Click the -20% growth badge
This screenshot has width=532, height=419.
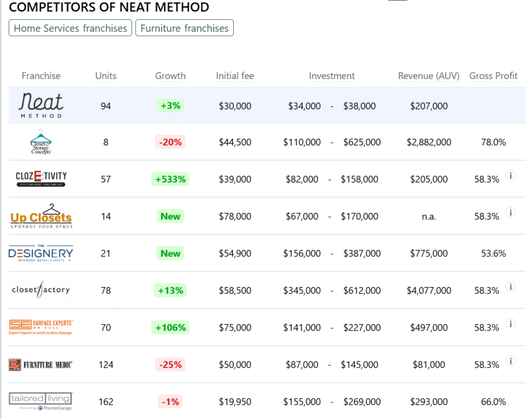tap(170, 142)
